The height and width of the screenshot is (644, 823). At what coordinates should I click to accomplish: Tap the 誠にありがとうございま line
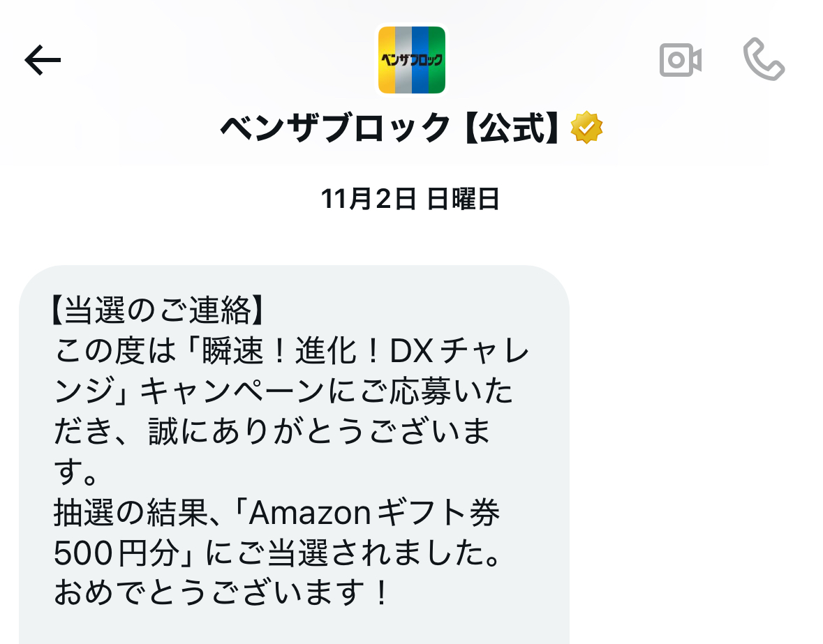tap(319, 431)
